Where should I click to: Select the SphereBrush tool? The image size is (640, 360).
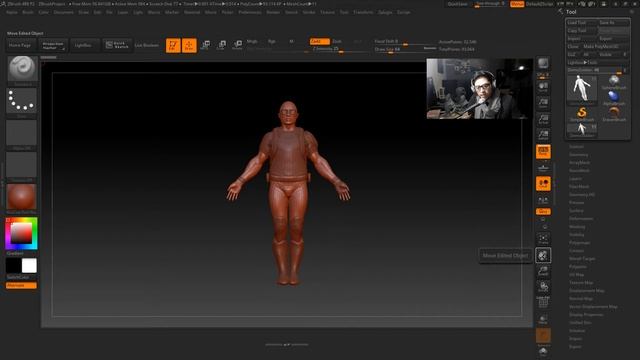tap(614, 82)
